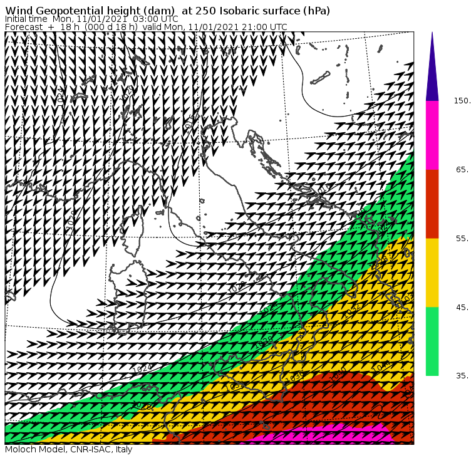The width and height of the screenshot is (476, 458).
Task: Click the green 35–45 legend band
Action: [x=432, y=341]
